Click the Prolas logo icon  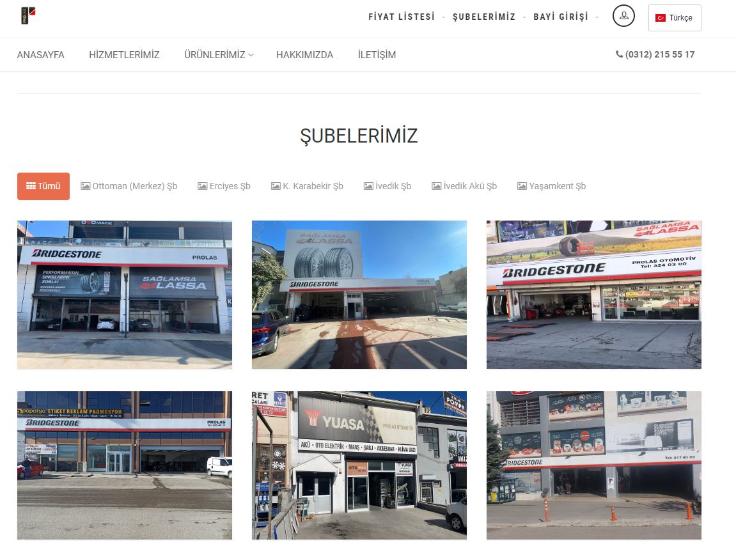click(28, 15)
